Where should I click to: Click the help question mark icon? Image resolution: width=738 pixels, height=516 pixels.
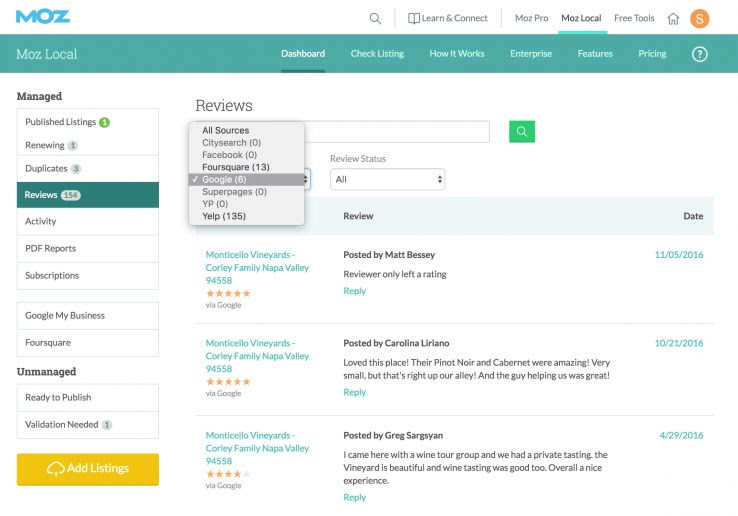(x=699, y=54)
